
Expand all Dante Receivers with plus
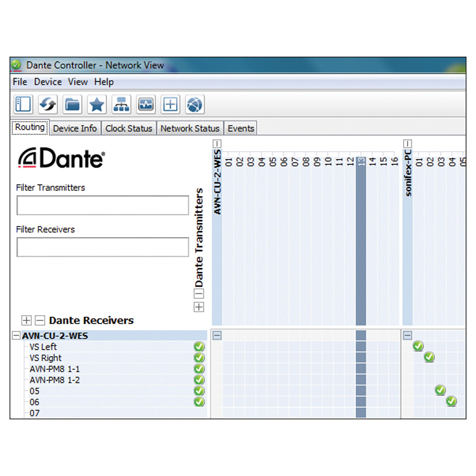click(26, 320)
